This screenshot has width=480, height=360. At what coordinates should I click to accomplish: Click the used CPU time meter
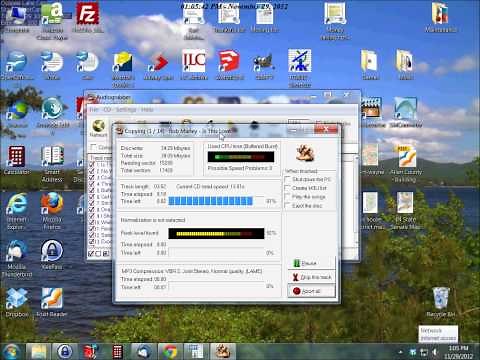click(241, 157)
